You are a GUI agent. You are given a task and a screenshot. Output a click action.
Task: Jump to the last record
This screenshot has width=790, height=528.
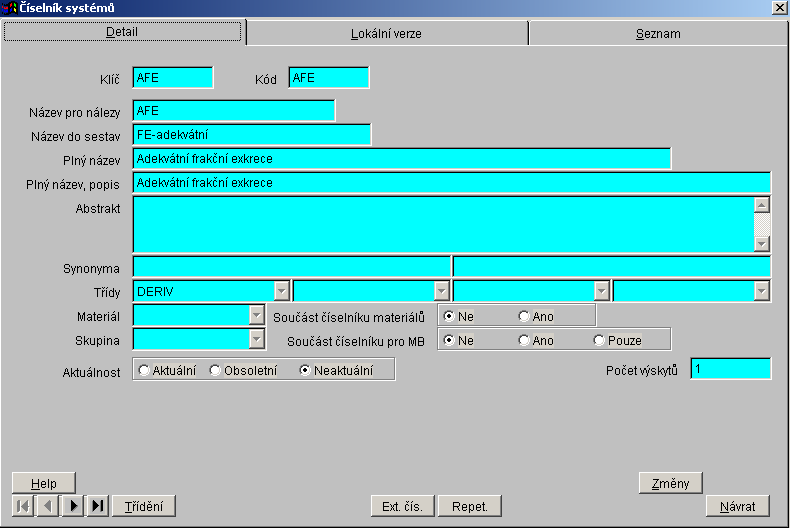97,506
